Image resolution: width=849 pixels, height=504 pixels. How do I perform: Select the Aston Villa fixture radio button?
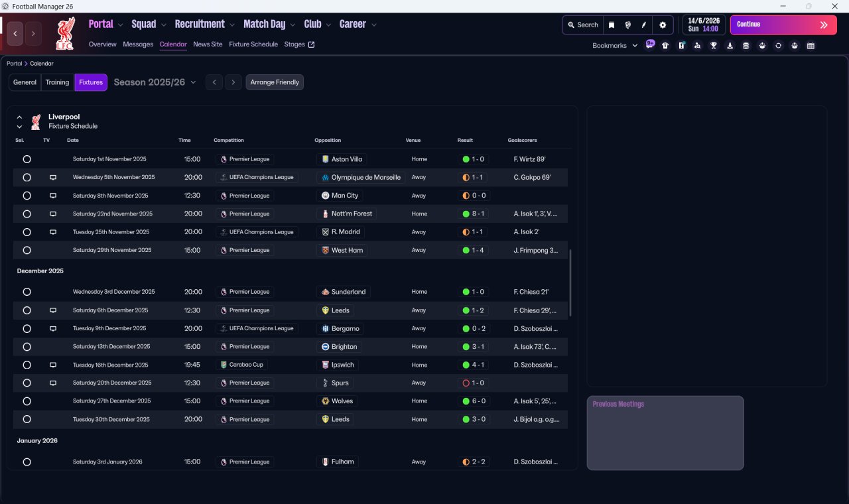point(27,159)
